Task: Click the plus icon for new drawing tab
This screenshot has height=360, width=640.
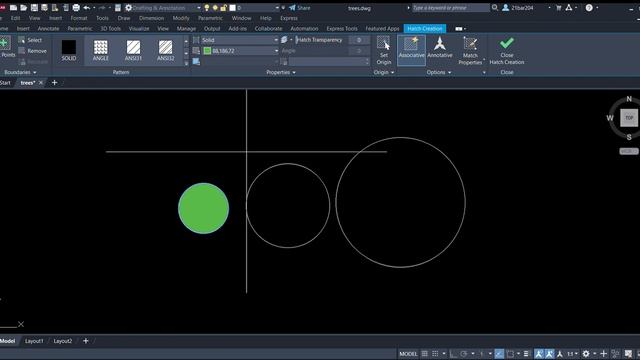Action: (54, 83)
